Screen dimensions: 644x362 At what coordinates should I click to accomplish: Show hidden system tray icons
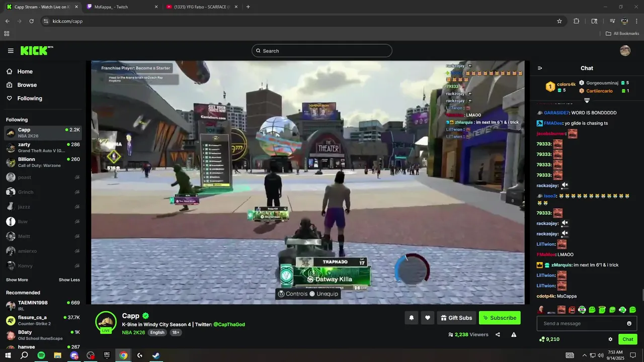pyautogui.click(x=584, y=355)
